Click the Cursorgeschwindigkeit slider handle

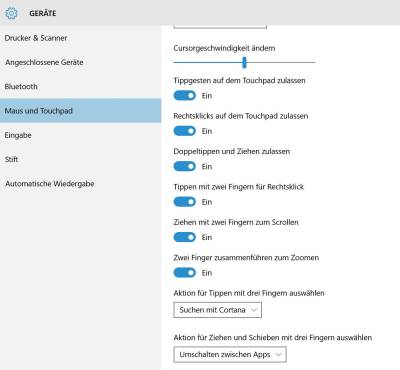244,62
